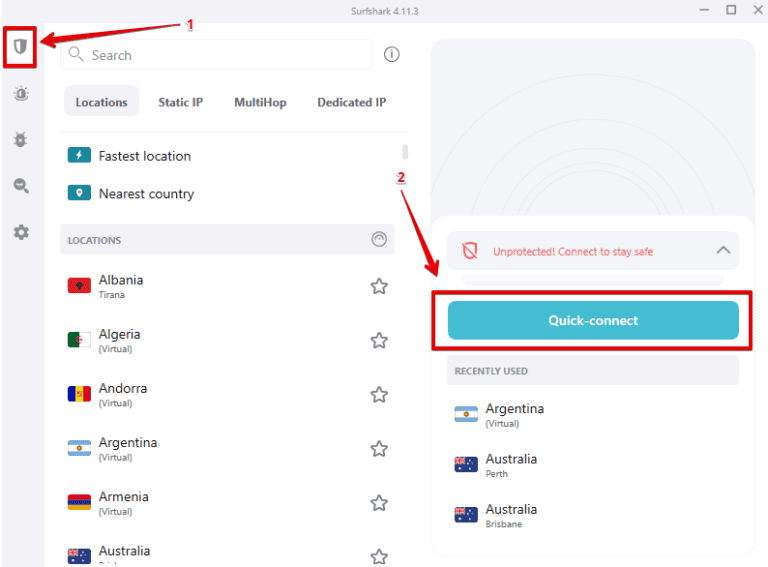768x567 pixels.
Task: Click the Nearest country pin icon
Action: [x=79, y=193]
